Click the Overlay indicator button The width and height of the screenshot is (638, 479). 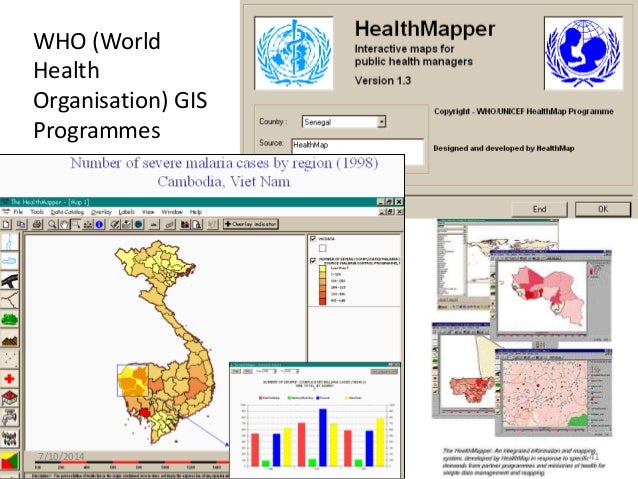251,224
